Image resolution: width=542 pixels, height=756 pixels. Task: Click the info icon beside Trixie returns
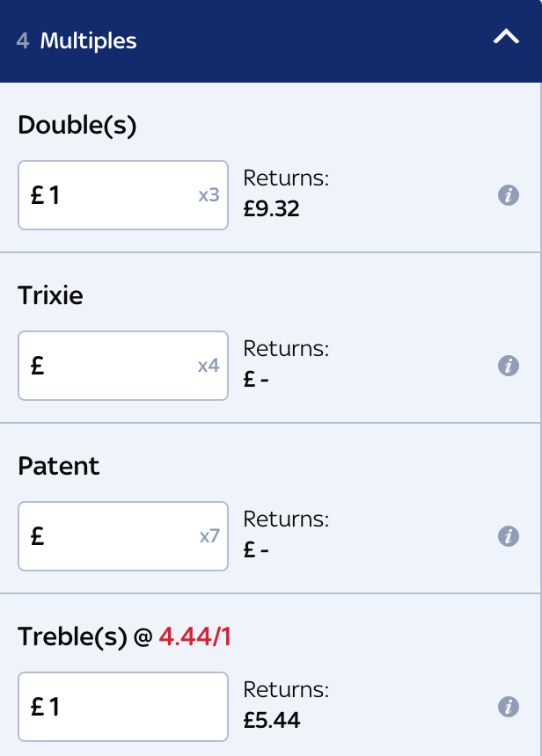pos(509,366)
